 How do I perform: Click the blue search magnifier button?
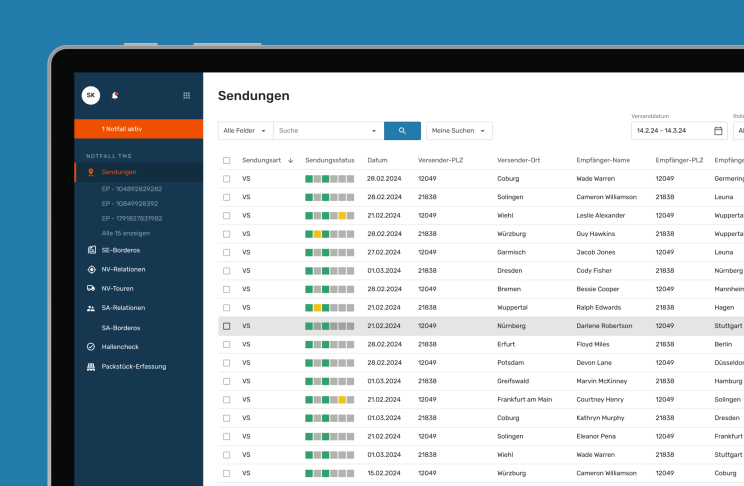click(402, 131)
